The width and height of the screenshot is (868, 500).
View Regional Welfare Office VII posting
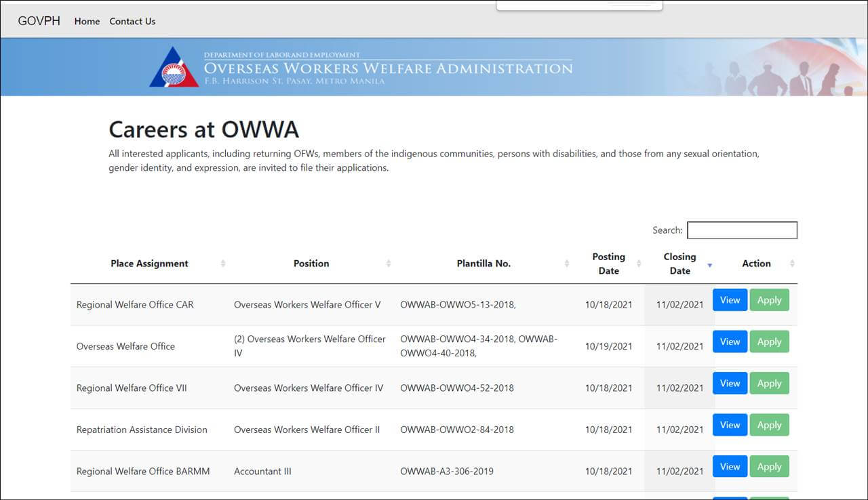pos(730,383)
